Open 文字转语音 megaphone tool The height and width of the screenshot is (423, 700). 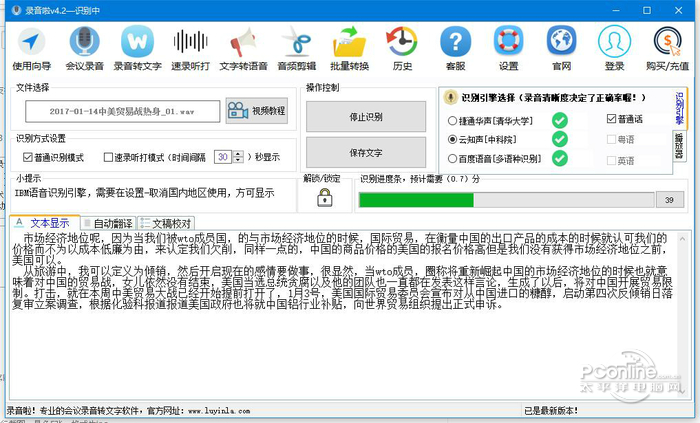pyautogui.click(x=243, y=48)
